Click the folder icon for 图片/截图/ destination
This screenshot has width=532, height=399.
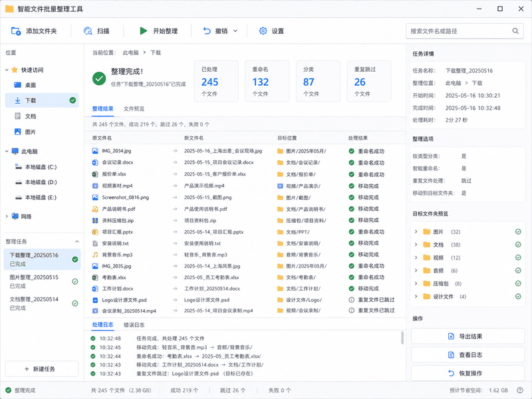[280, 198]
